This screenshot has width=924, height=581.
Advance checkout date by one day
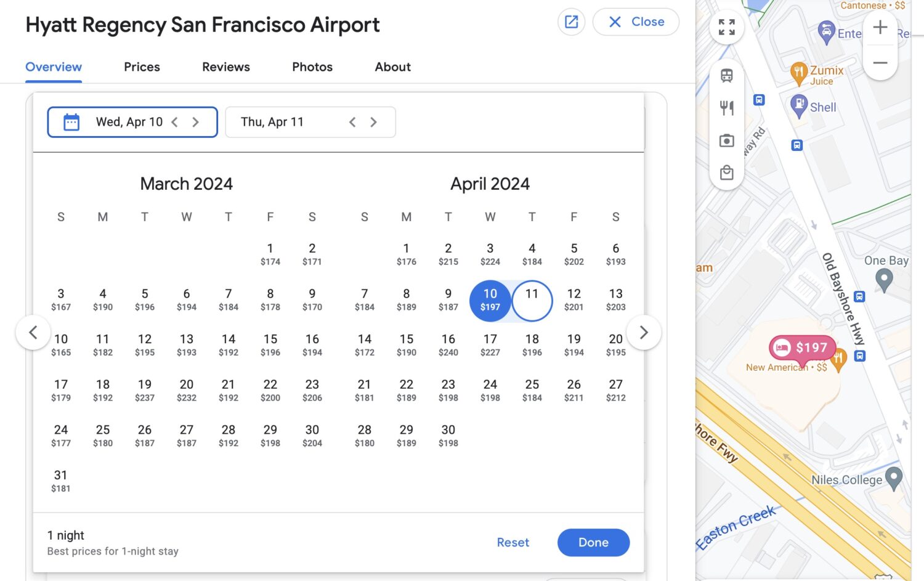click(373, 122)
